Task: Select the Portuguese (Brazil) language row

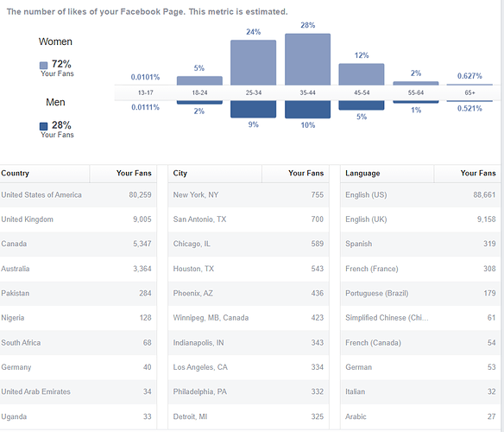Action: pyautogui.click(x=420, y=294)
